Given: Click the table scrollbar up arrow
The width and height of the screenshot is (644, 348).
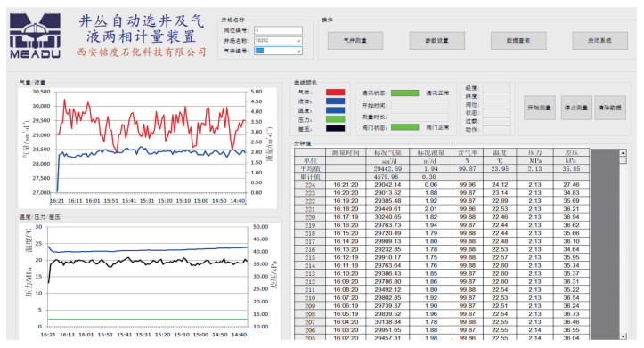Looking at the screenshot, I should (623, 153).
